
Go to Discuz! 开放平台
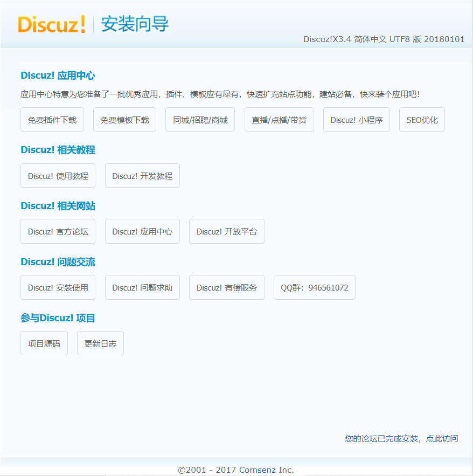pyautogui.click(x=227, y=231)
